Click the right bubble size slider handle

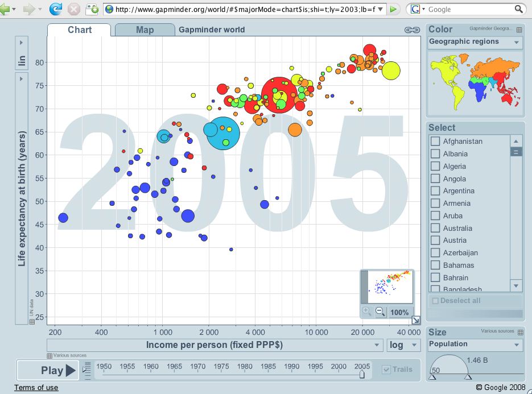pos(468,377)
